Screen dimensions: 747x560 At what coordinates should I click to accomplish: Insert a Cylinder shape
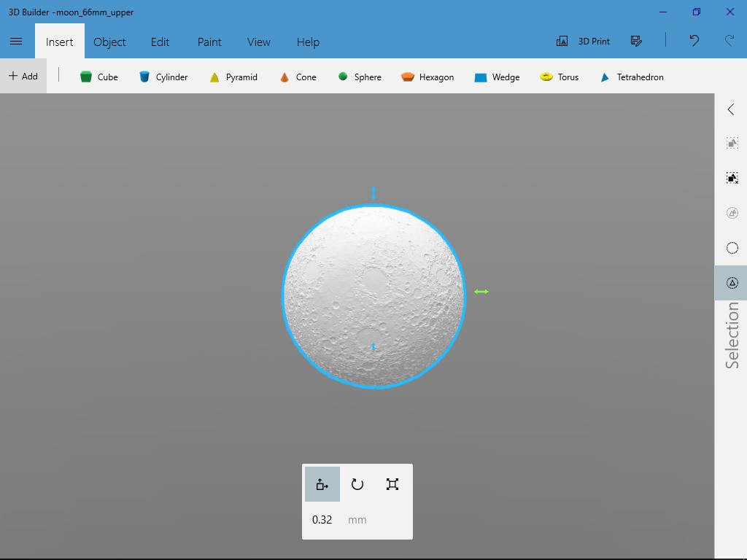163,77
